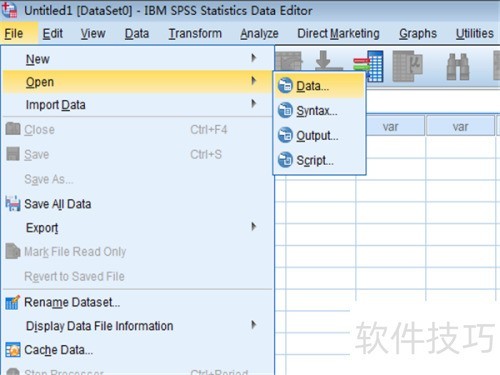This screenshot has width=500, height=375.
Task: Click the Output file icon in submenu
Action: [285, 135]
